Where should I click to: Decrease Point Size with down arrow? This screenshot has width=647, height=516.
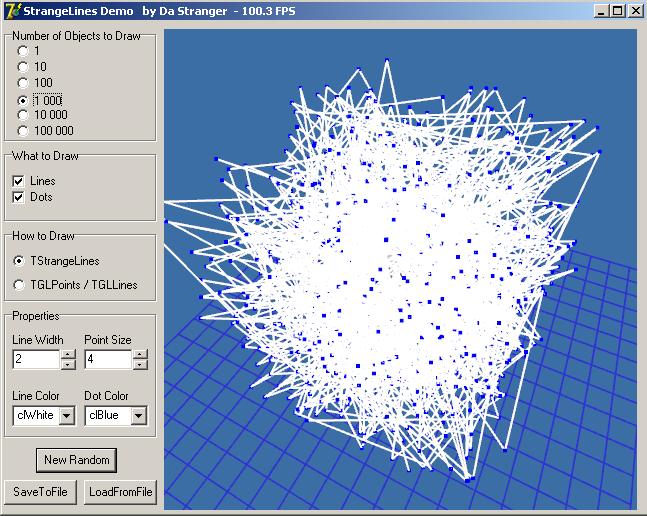tap(140, 364)
